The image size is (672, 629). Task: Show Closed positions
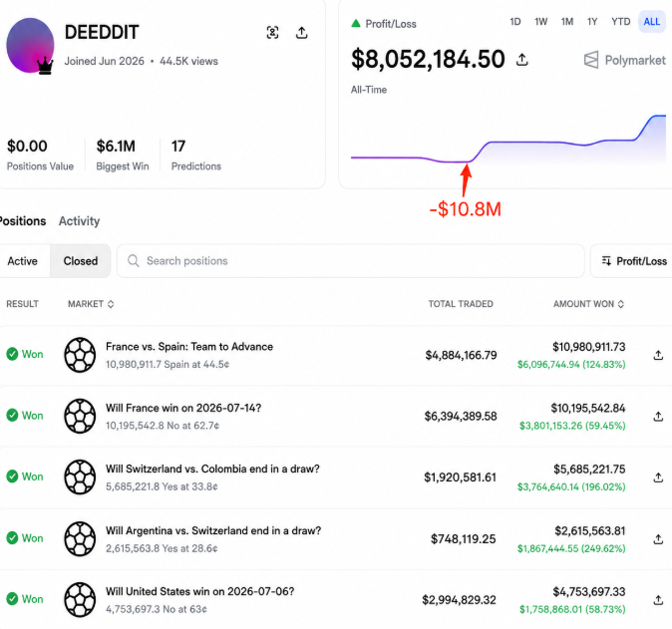pos(81,261)
